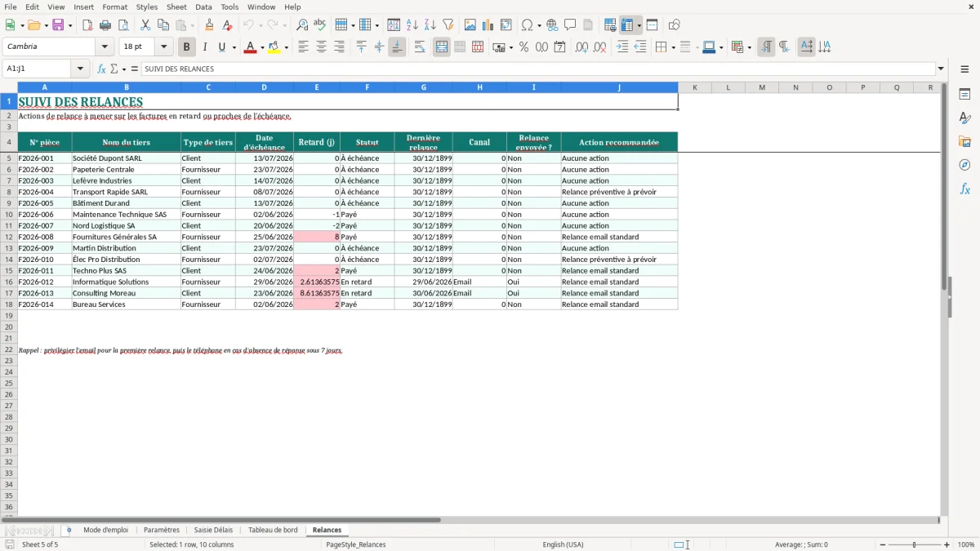The width and height of the screenshot is (980, 551).
Task: Toggle Italic formatting
Action: pyautogui.click(x=204, y=47)
